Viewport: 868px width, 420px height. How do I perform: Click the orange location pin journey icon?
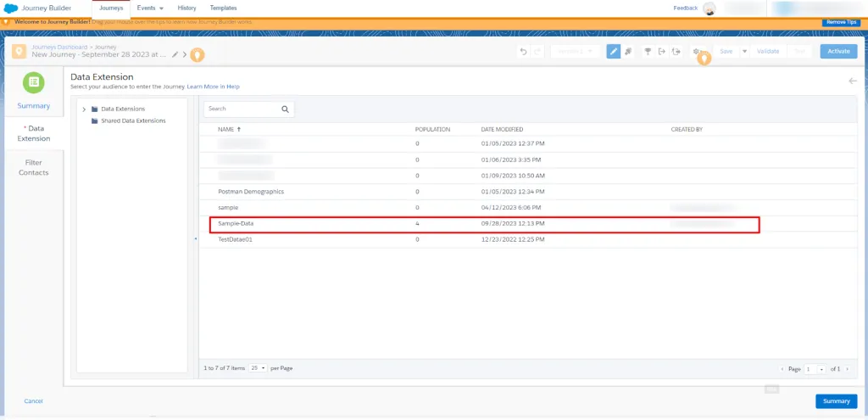click(x=19, y=52)
